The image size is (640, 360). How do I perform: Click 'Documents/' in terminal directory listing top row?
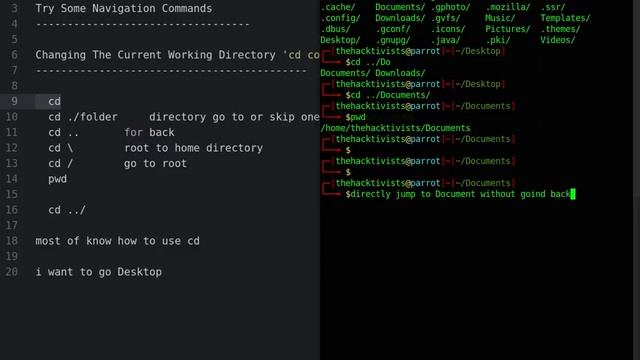pyautogui.click(x=400, y=7)
